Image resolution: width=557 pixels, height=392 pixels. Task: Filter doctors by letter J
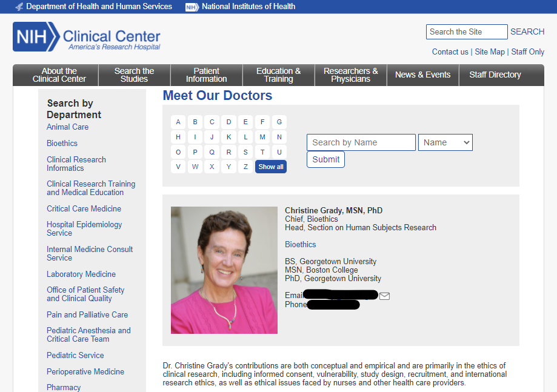point(212,137)
